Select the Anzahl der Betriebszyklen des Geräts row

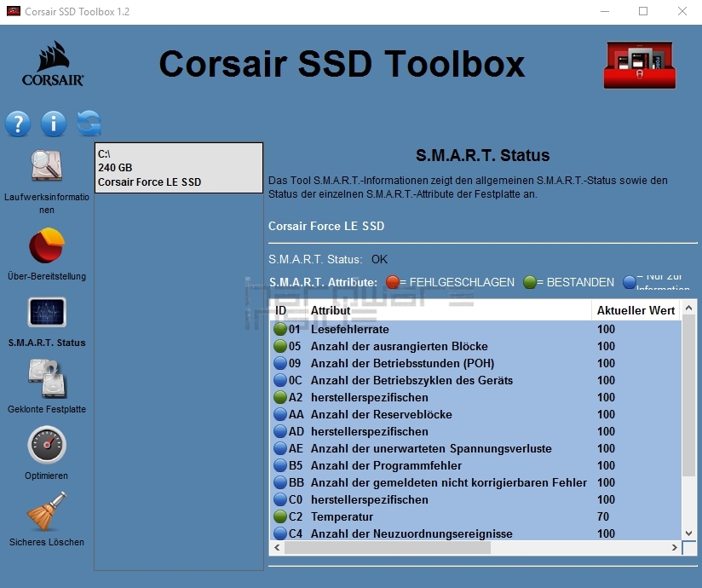pos(475,380)
